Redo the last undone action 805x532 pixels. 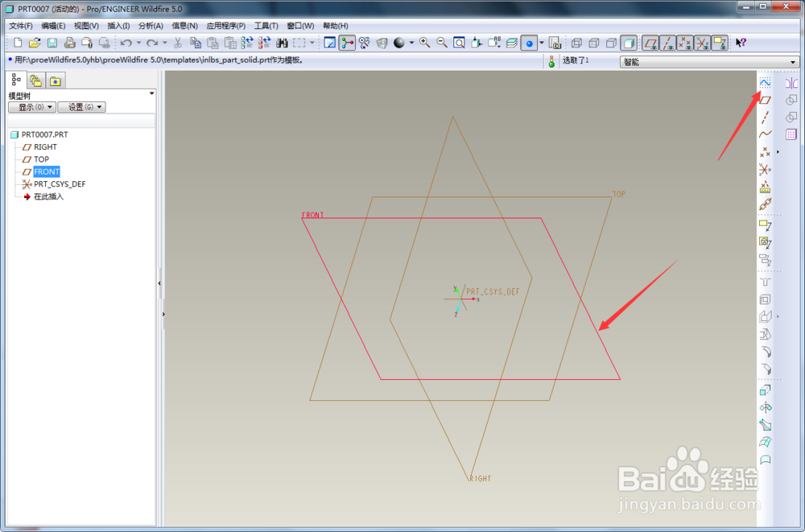(152, 43)
